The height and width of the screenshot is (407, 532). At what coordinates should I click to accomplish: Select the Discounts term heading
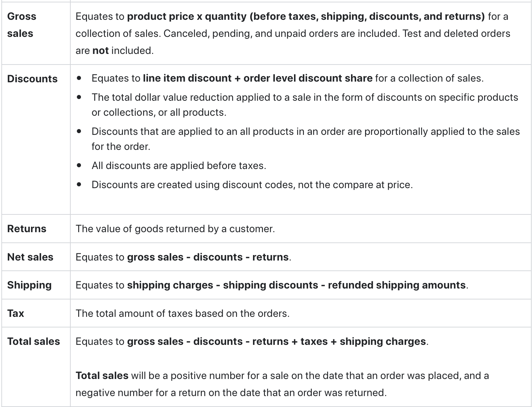tap(32, 79)
